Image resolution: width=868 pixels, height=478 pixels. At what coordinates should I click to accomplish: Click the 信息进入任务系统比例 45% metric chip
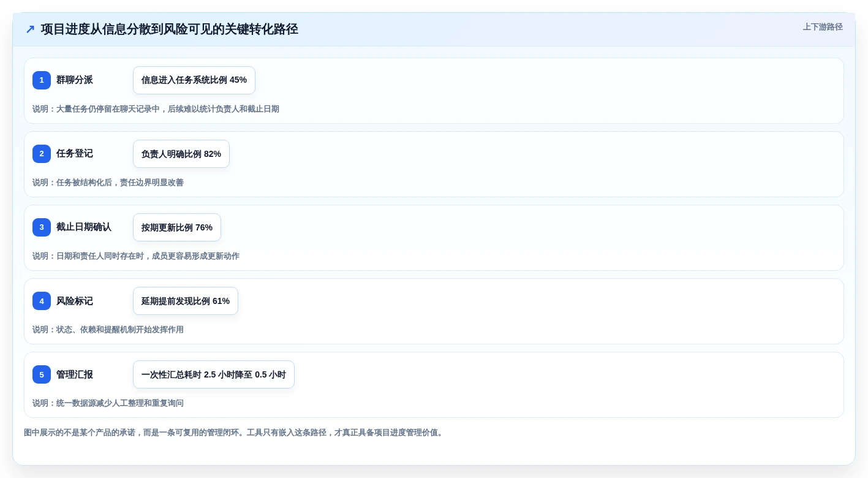click(194, 80)
